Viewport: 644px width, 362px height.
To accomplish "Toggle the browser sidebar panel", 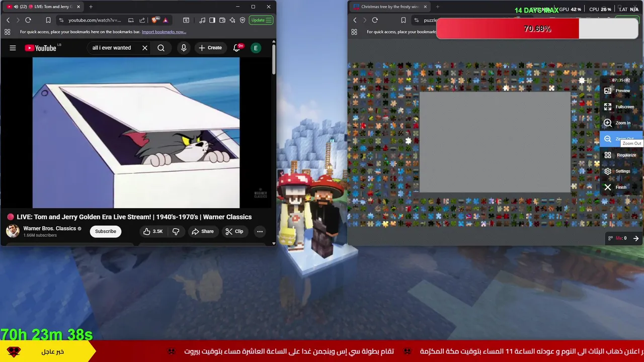I will click(212, 20).
